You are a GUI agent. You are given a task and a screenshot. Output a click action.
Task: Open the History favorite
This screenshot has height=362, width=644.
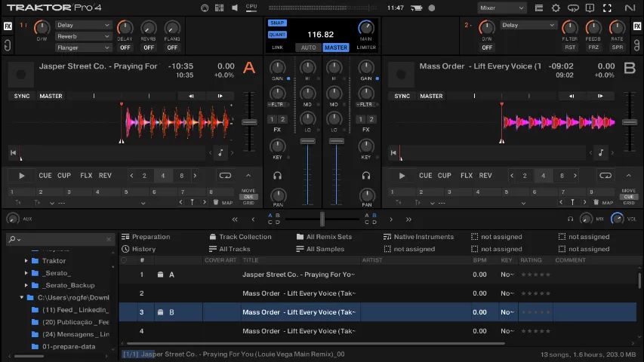[139, 249]
